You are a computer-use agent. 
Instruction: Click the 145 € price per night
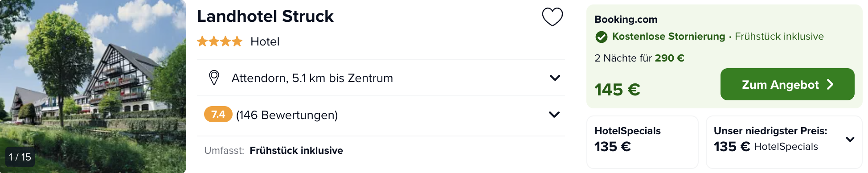(617, 90)
